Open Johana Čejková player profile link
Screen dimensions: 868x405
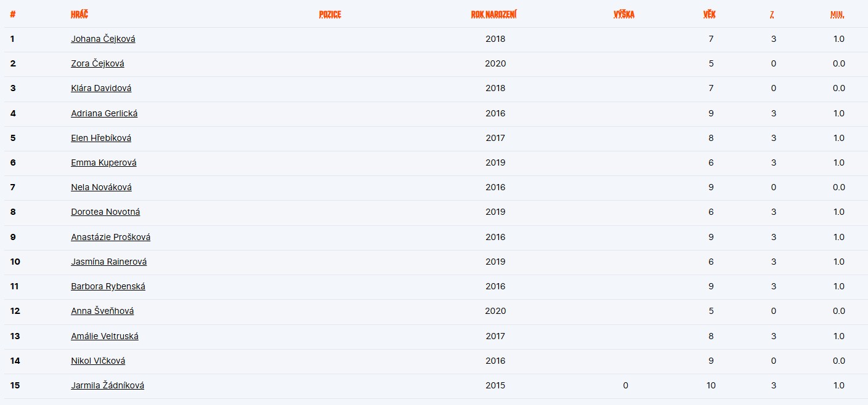(103, 39)
